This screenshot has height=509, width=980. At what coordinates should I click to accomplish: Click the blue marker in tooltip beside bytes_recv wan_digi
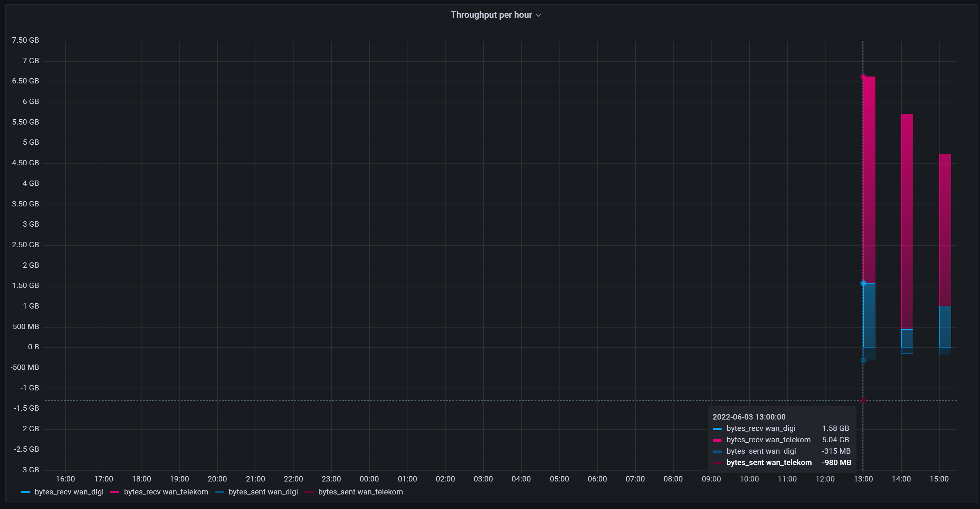coord(717,428)
